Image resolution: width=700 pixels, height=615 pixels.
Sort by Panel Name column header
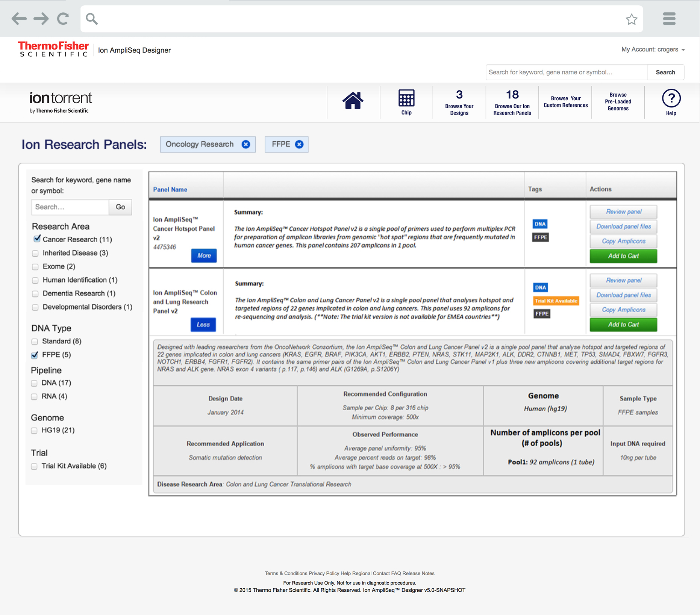click(x=170, y=189)
